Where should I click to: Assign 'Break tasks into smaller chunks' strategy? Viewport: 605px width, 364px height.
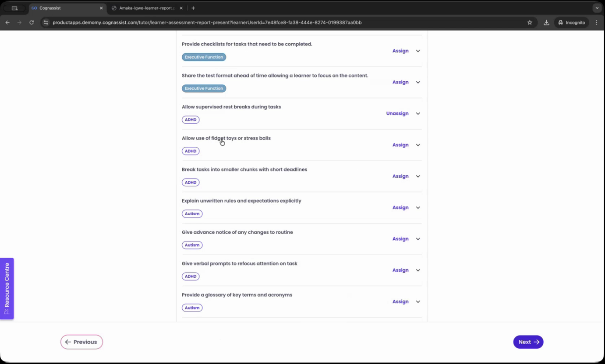tap(400, 176)
